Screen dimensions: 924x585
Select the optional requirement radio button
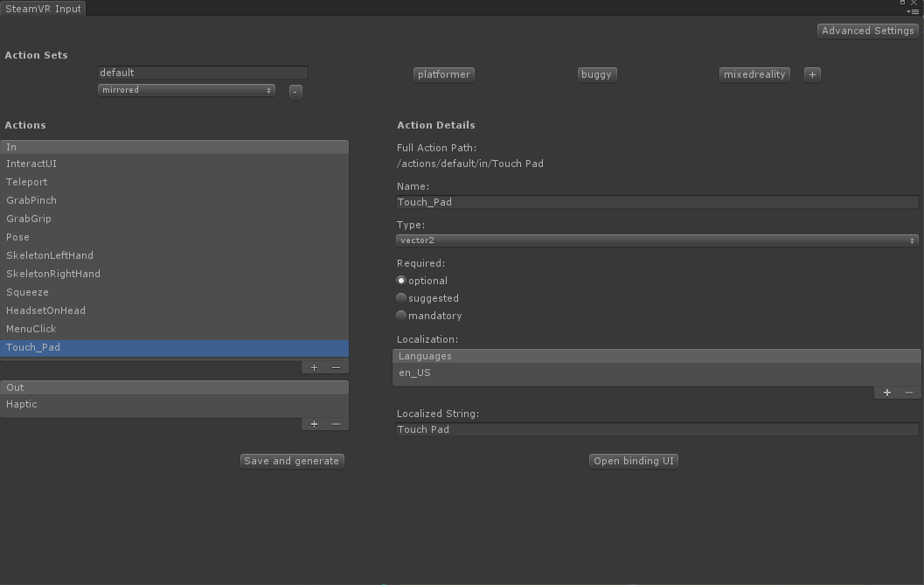(x=400, y=280)
